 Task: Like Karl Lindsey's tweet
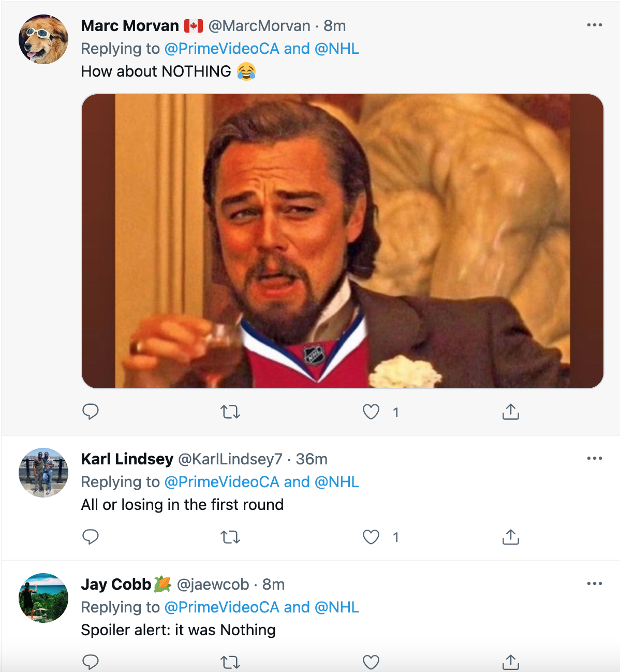(371, 537)
